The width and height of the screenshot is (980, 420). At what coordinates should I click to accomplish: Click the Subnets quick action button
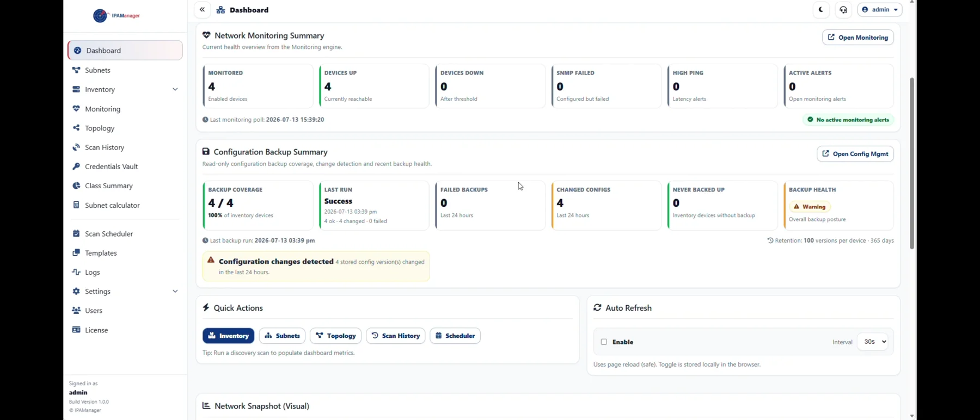click(282, 336)
